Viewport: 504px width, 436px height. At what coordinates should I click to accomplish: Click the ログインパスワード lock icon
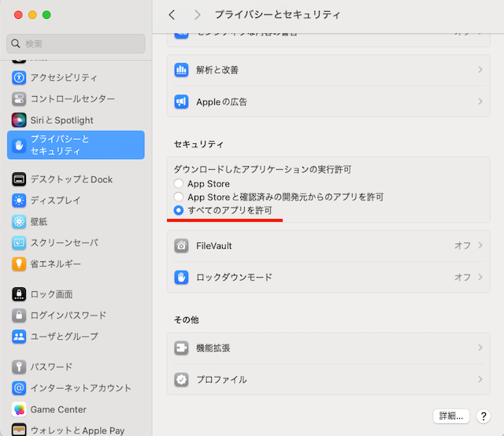(x=19, y=315)
